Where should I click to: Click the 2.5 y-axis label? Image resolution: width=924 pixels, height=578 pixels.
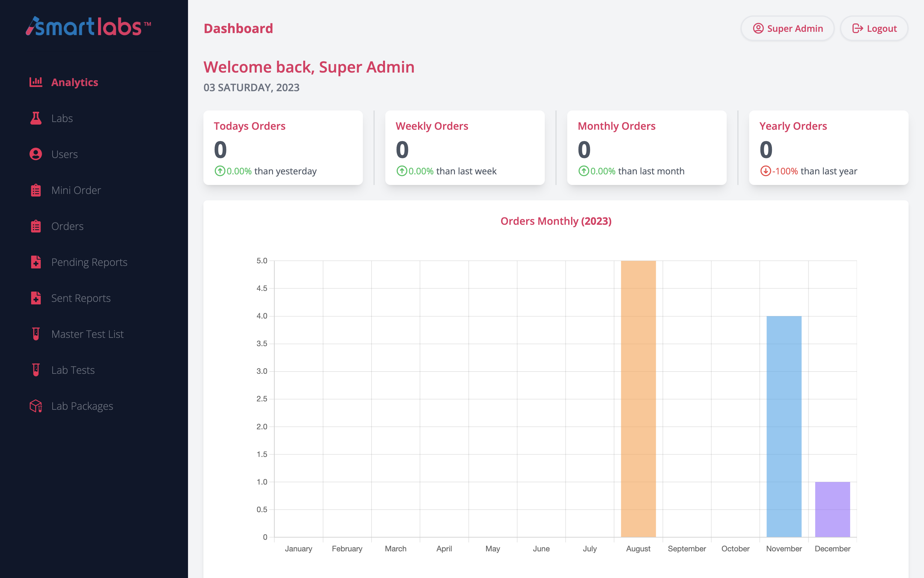(x=262, y=399)
